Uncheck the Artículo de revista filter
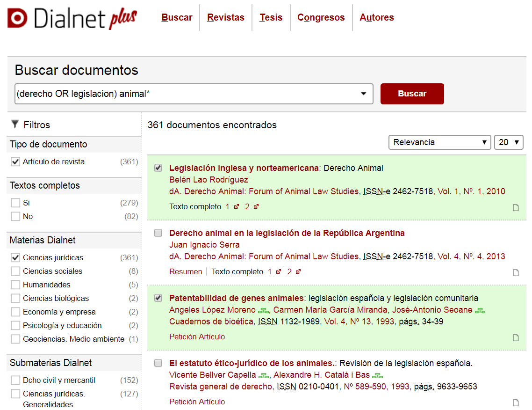 15,162
